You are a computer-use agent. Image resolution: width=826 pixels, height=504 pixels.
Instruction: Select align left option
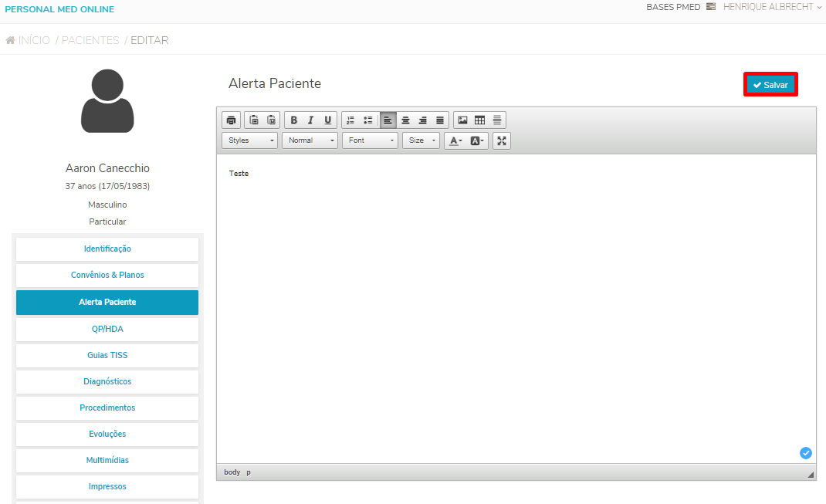(388, 120)
